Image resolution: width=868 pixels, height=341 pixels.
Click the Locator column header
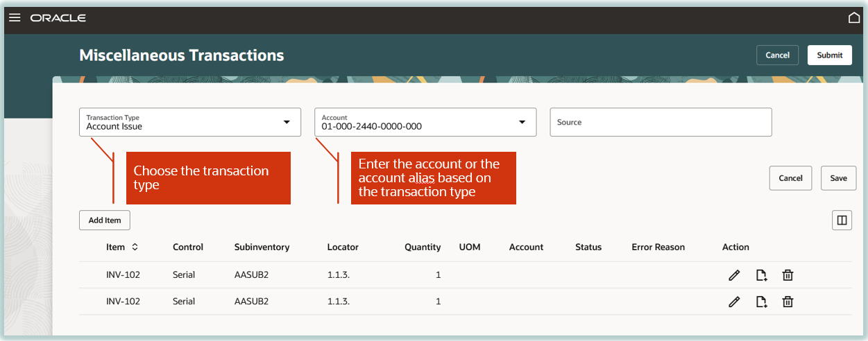pyautogui.click(x=343, y=247)
